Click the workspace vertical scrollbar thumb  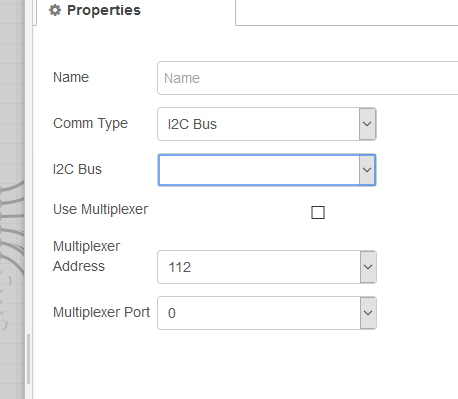(29, 359)
